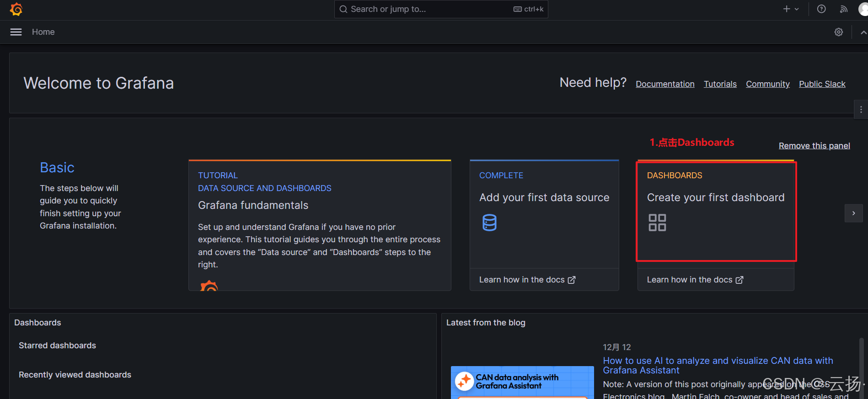The width and height of the screenshot is (868, 399).
Task: Click the Welcome to Grafana heading
Action: click(99, 83)
